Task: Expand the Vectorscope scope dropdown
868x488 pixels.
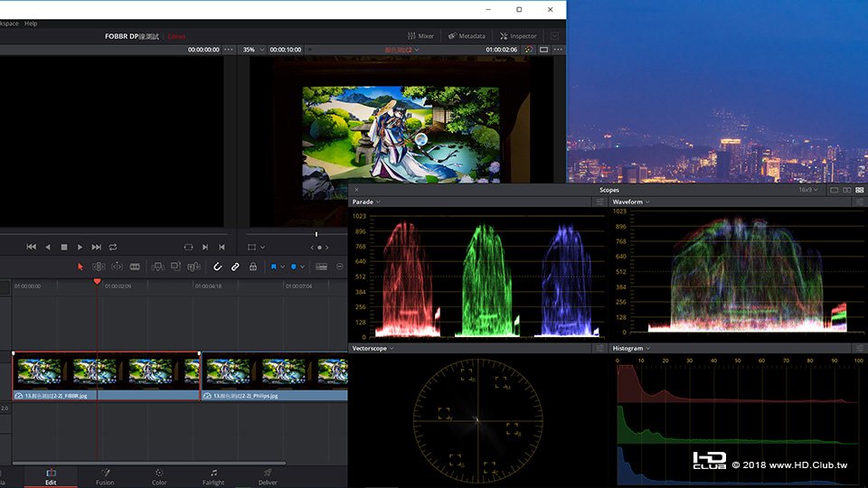Action: point(373,348)
